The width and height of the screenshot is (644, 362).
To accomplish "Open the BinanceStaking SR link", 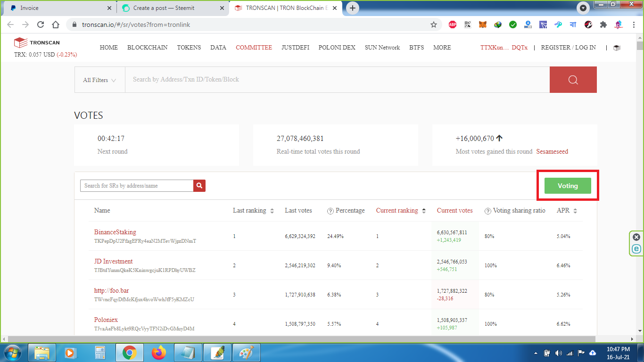I will click(115, 232).
